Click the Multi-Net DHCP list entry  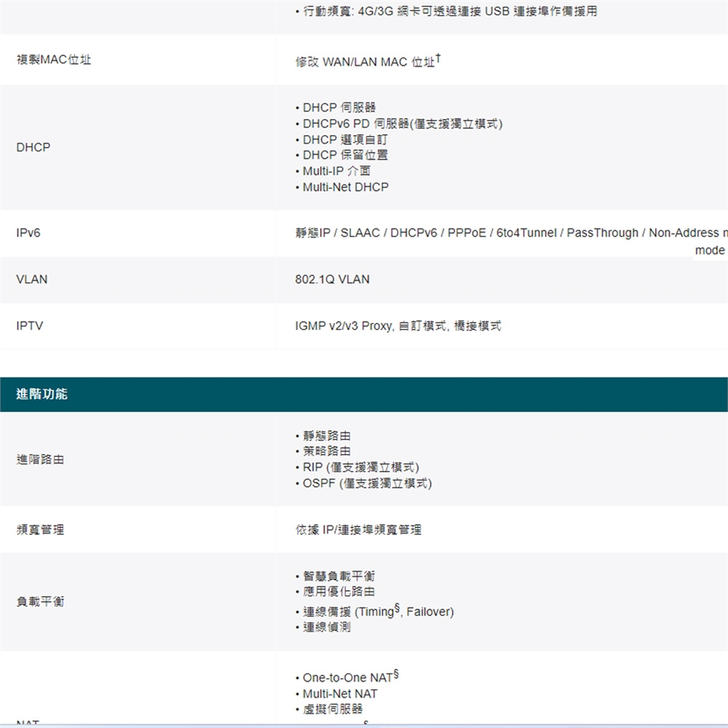point(345,187)
